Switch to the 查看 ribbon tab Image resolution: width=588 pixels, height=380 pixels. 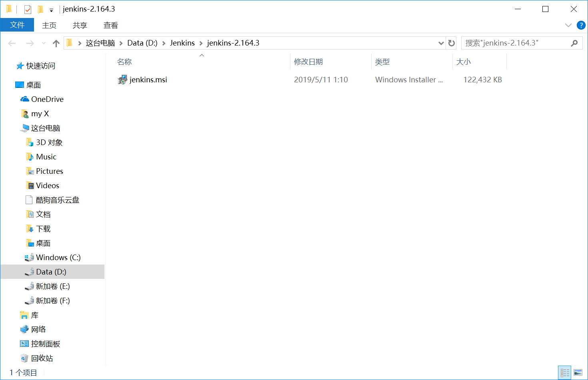tap(111, 25)
